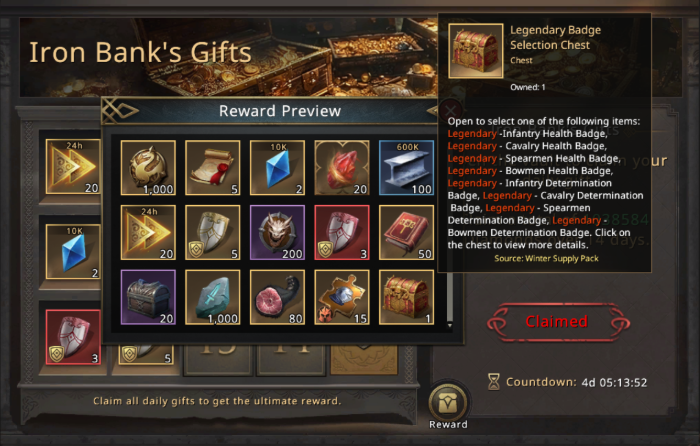Select the red shield daily gift showing 3
The height and width of the screenshot is (446, 700).
pos(73,337)
